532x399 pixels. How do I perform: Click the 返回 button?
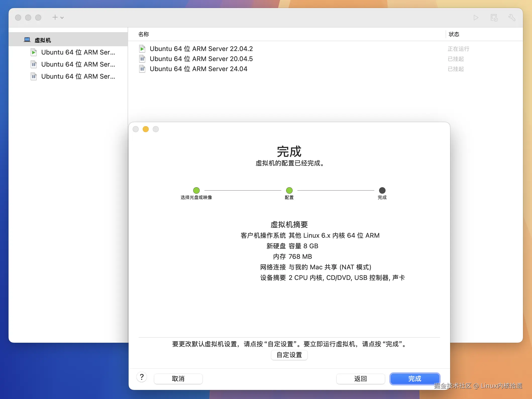[360, 379]
